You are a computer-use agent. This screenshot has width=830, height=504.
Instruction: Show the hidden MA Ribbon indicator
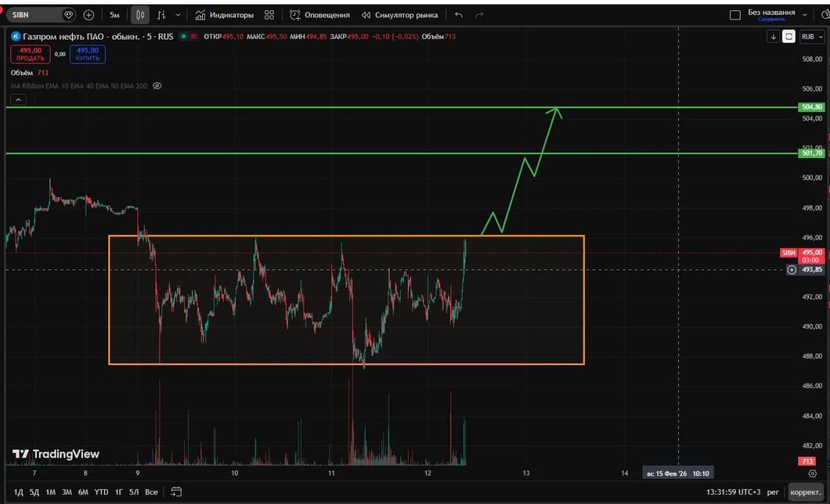tap(157, 86)
